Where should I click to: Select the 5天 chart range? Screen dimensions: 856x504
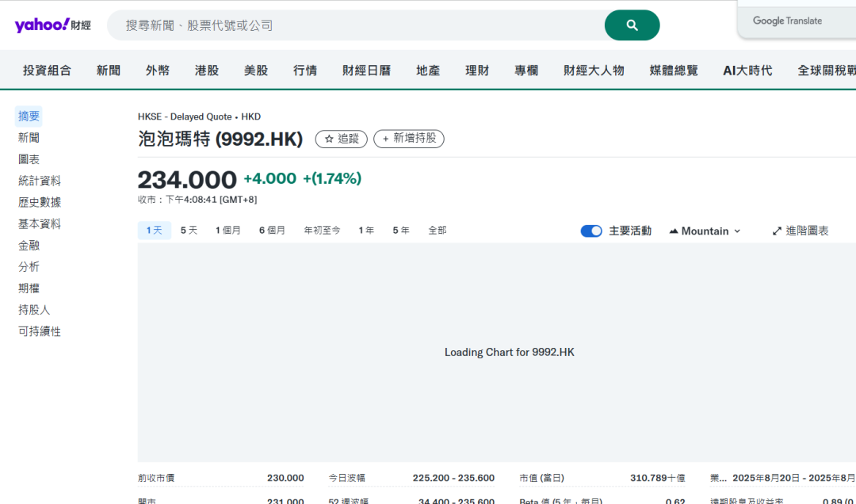189,231
